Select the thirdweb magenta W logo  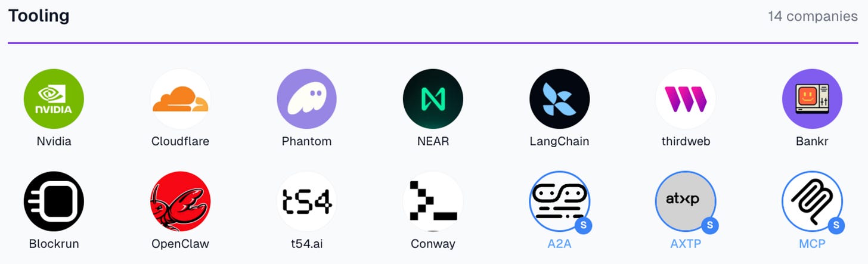click(686, 99)
